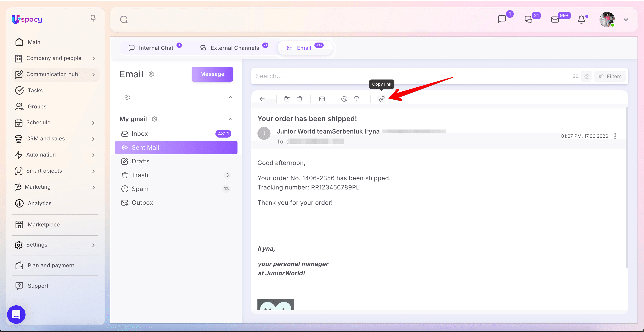Select the Email tab

(305, 48)
